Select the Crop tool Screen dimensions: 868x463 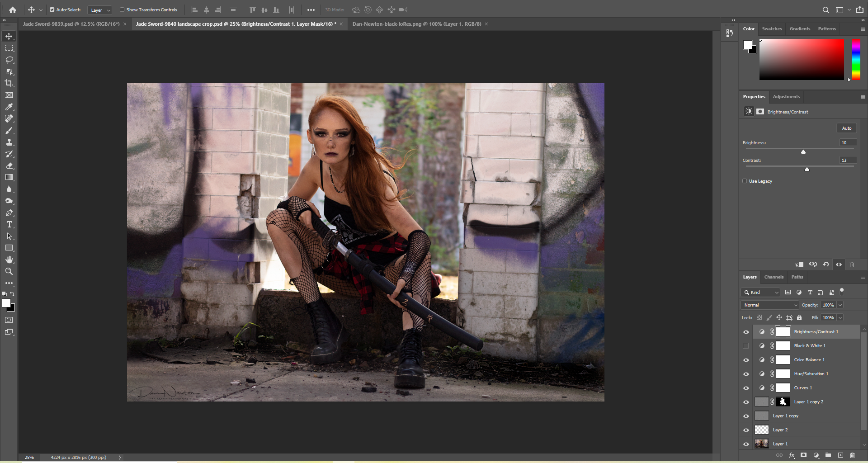pyautogui.click(x=9, y=83)
